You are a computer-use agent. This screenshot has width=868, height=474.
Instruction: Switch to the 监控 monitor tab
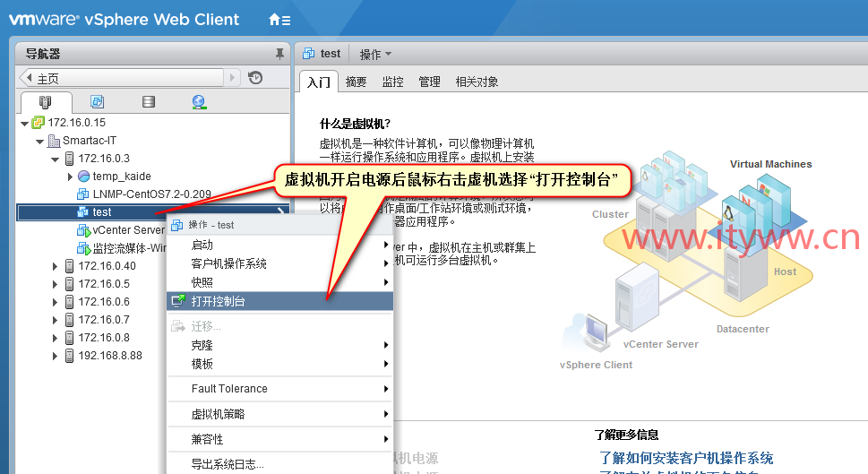point(393,82)
